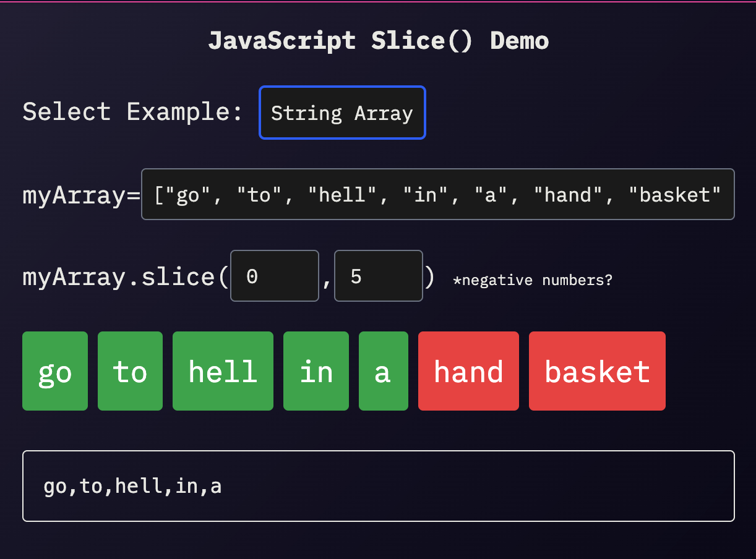This screenshot has width=756, height=559.
Task: Click the green "hell" array tile
Action: 223,371
